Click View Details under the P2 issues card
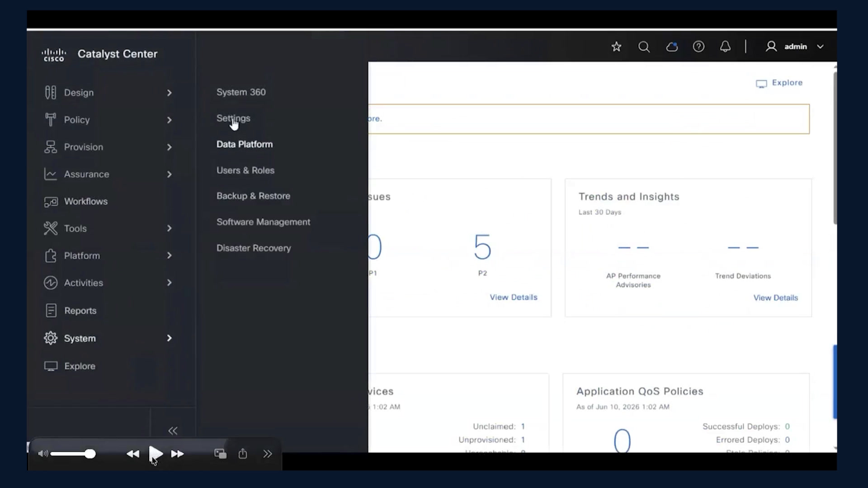 click(x=514, y=297)
